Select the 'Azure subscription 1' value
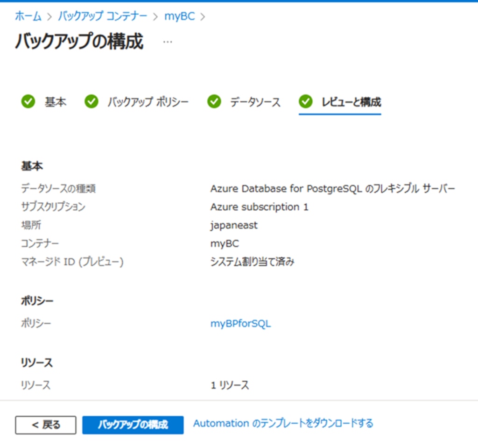The width and height of the screenshot is (478, 448). click(x=260, y=207)
